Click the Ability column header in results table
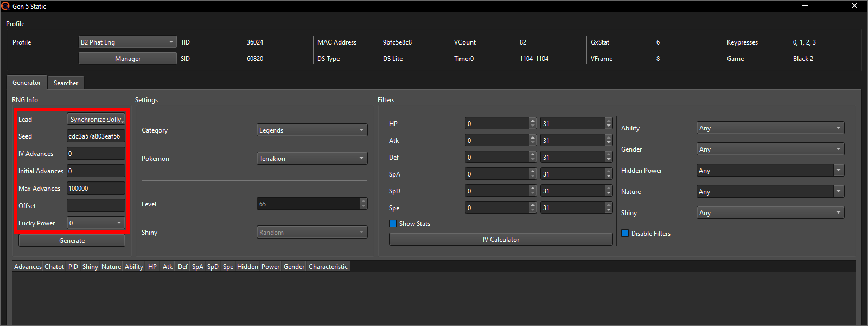868x326 pixels. (134, 266)
